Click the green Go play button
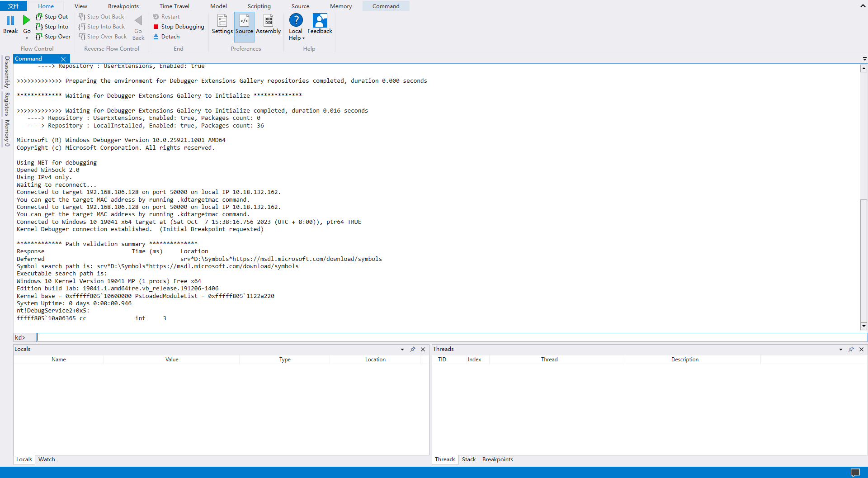 [x=27, y=20]
